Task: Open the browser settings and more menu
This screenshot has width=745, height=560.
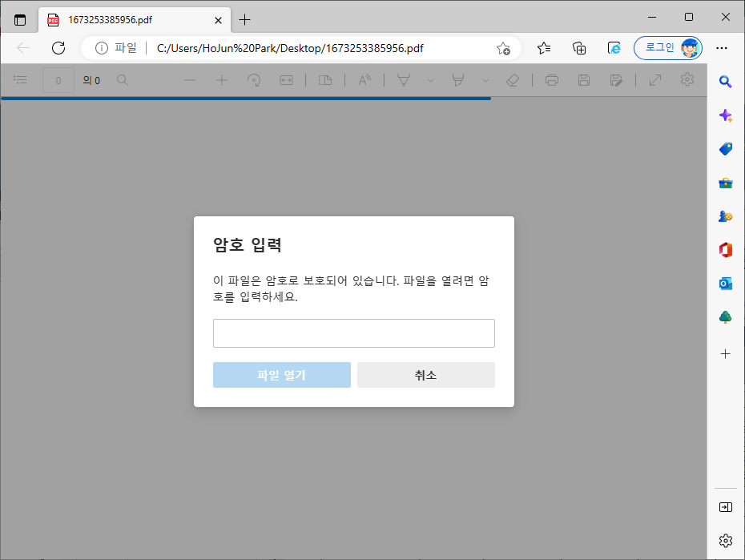Action: [x=722, y=48]
